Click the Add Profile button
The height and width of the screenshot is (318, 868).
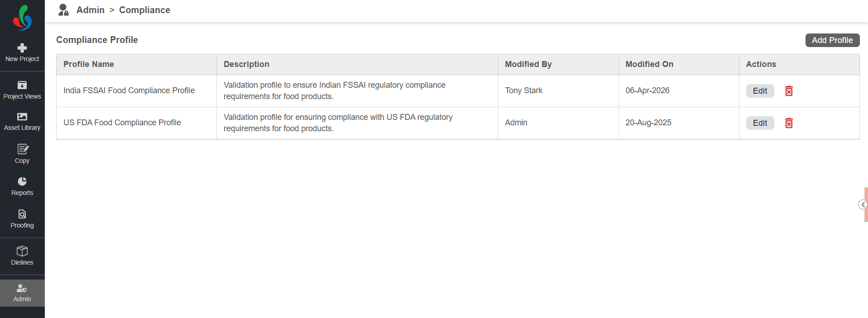(832, 40)
